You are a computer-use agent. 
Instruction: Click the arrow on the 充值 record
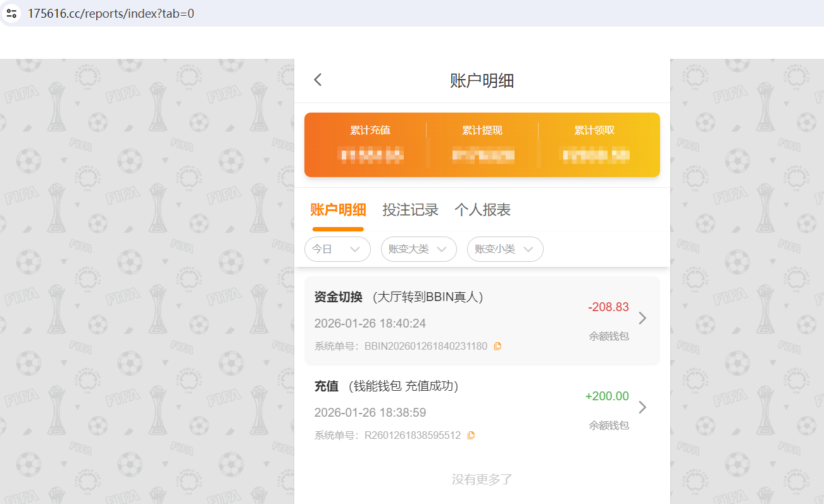(x=642, y=408)
